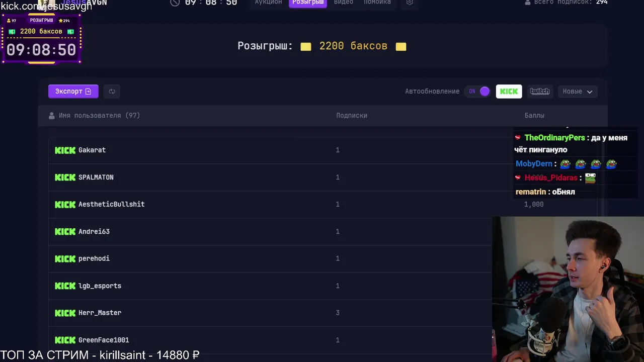Click the Kick logo beside Herr_Master
Image resolution: width=644 pixels, height=362 pixels.
click(x=65, y=313)
